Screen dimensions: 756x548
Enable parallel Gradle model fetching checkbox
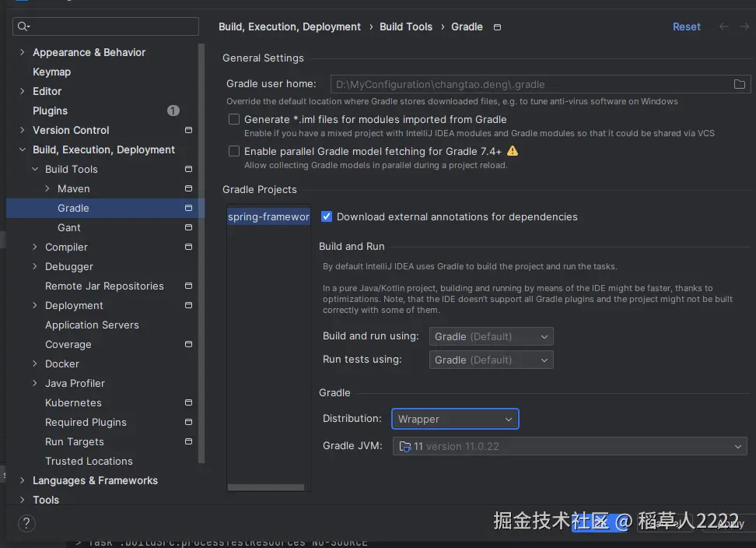[234, 151]
